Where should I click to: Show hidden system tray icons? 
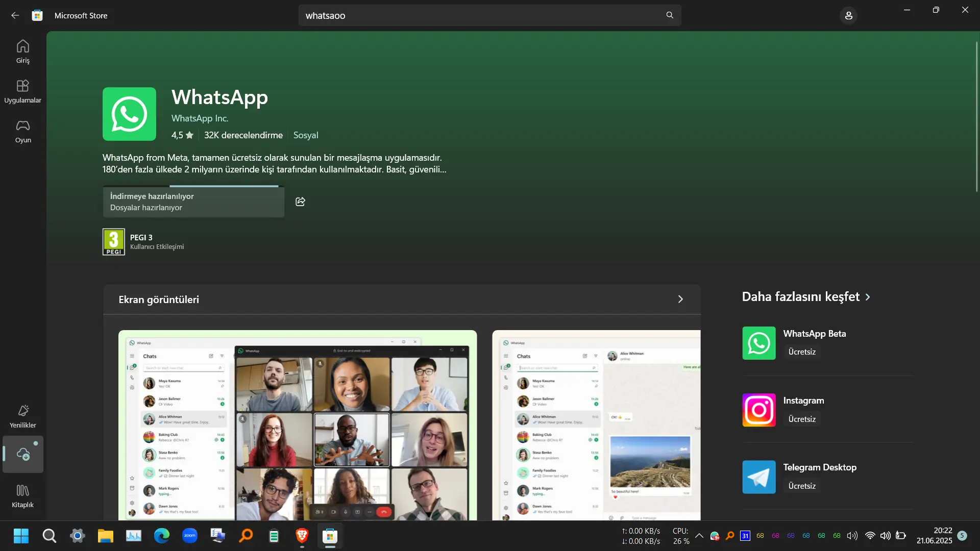pos(699,536)
